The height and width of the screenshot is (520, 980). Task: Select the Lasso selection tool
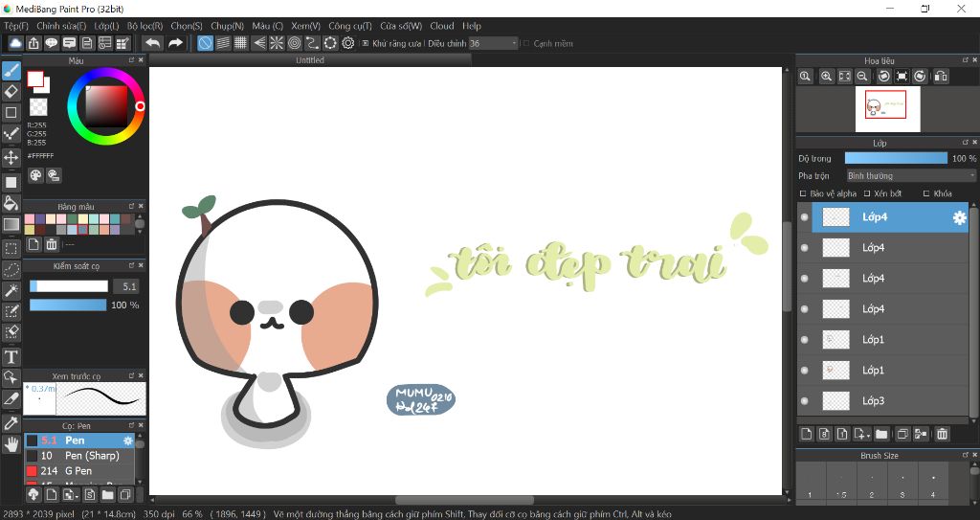coord(11,269)
